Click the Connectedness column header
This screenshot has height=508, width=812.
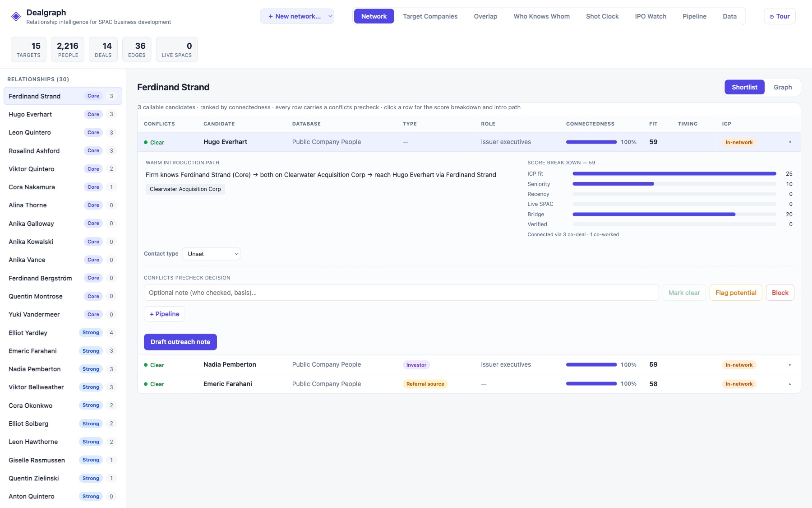590,124
